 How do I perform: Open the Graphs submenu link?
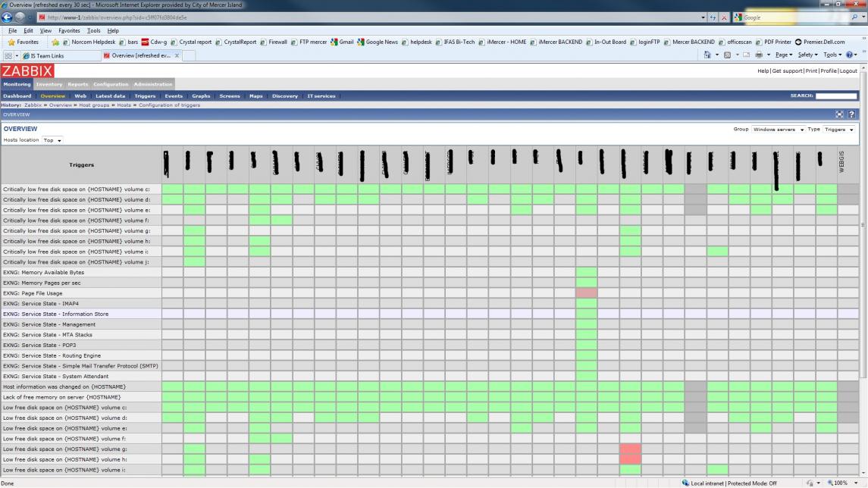coord(201,96)
